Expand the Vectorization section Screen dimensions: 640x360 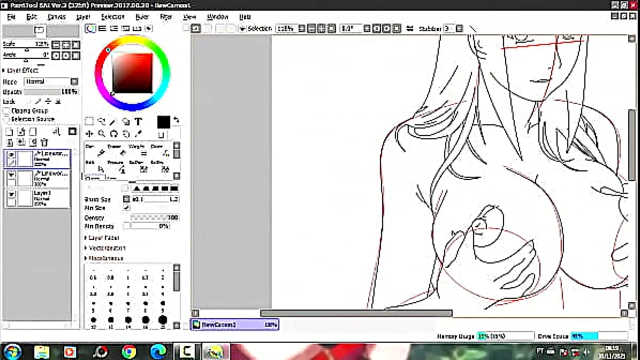coord(105,248)
